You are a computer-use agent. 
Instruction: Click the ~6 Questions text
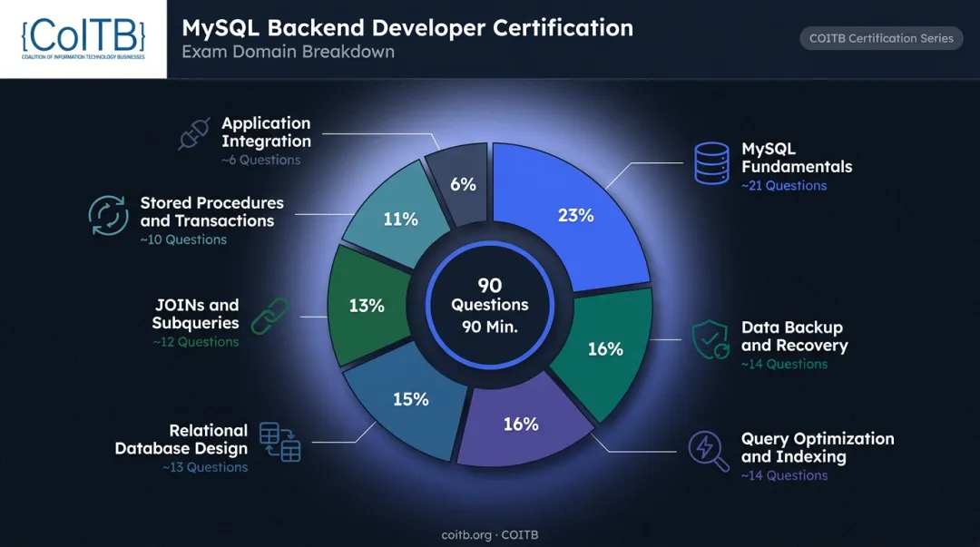click(x=261, y=160)
